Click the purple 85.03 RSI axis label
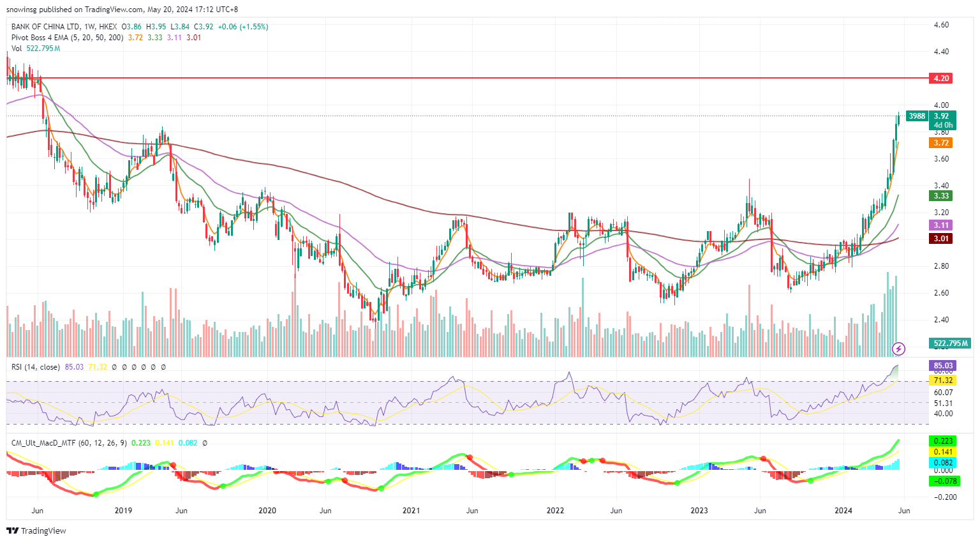980x542 pixels. tap(943, 366)
